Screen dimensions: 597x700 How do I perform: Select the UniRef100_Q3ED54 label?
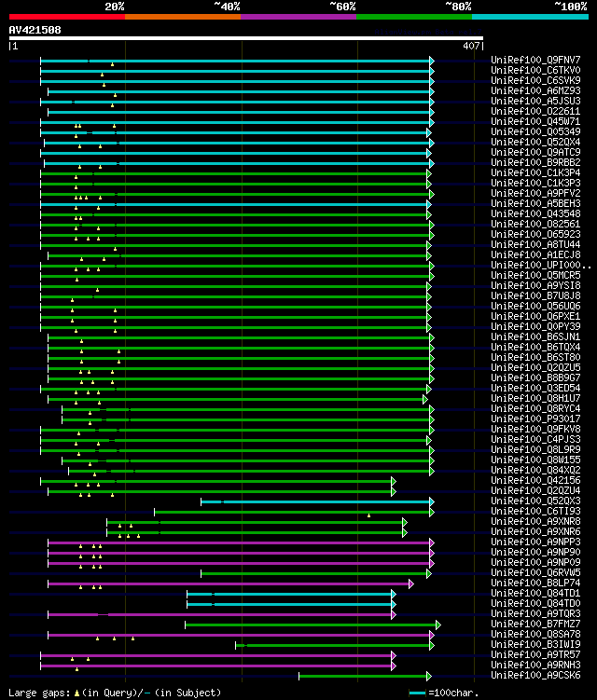click(x=535, y=389)
